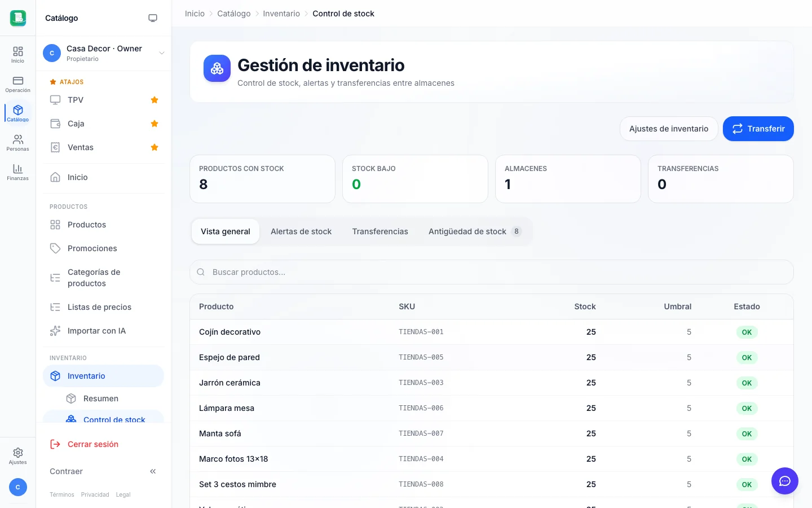Open Operación in the left rail
The width and height of the screenshot is (812, 508).
[x=18, y=84]
